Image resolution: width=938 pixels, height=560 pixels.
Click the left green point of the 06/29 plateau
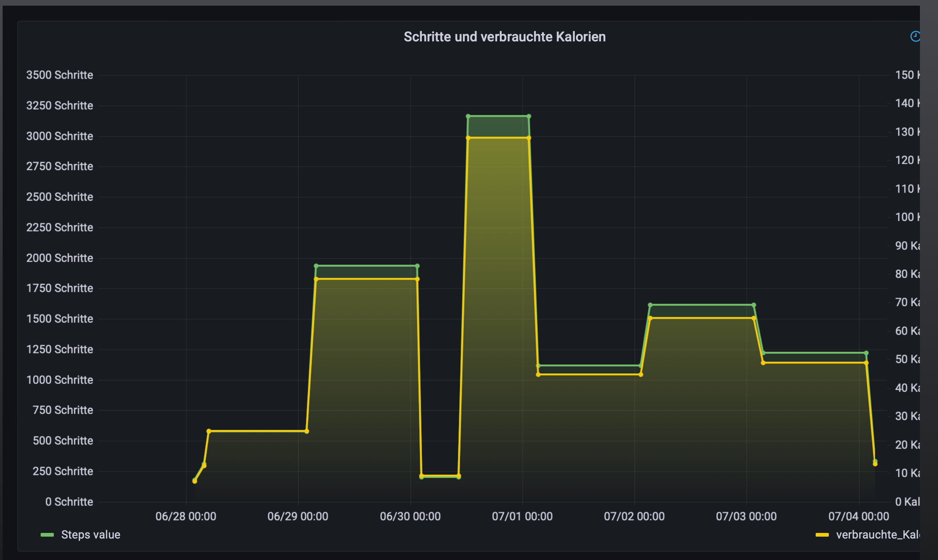coord(316,266)
